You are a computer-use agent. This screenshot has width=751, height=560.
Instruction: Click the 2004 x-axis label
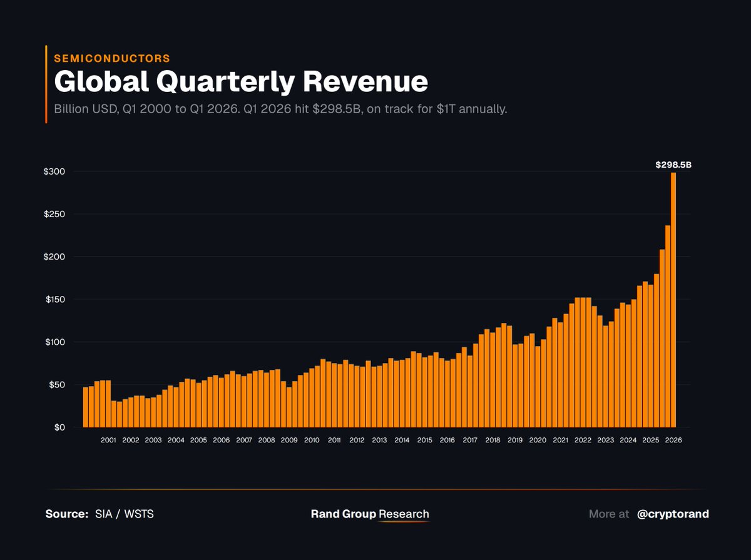click(x=176, y=440)
